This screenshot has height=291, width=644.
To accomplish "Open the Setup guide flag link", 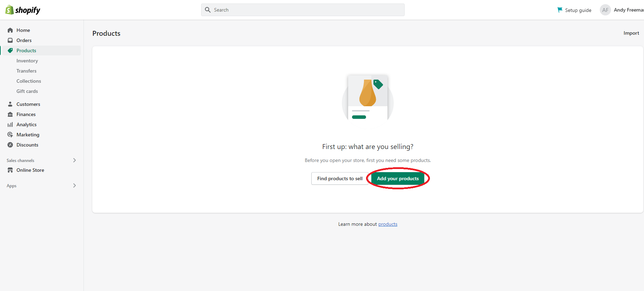I will coord(575,10).
